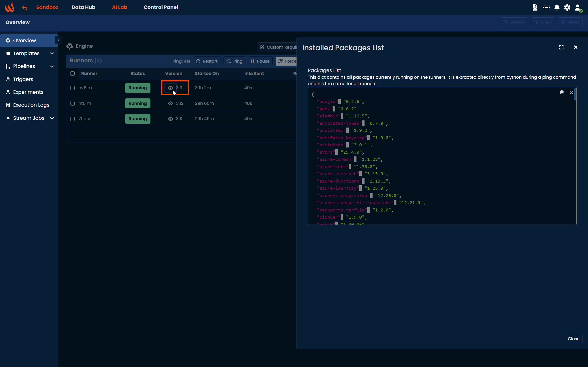Expand the Pipelines sidebar menu
This screenshot has height=367, width=588.
coord(52,66)
